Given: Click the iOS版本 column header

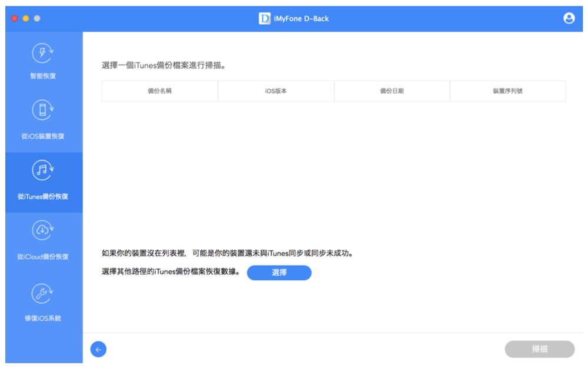Looking at the screenshot, I should [276, 92].
